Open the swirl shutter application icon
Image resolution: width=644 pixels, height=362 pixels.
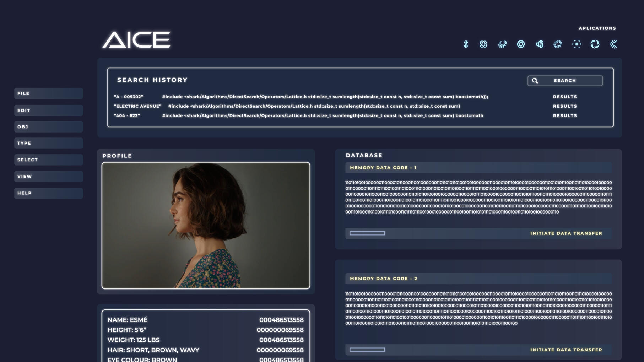(x=595, y=44)
